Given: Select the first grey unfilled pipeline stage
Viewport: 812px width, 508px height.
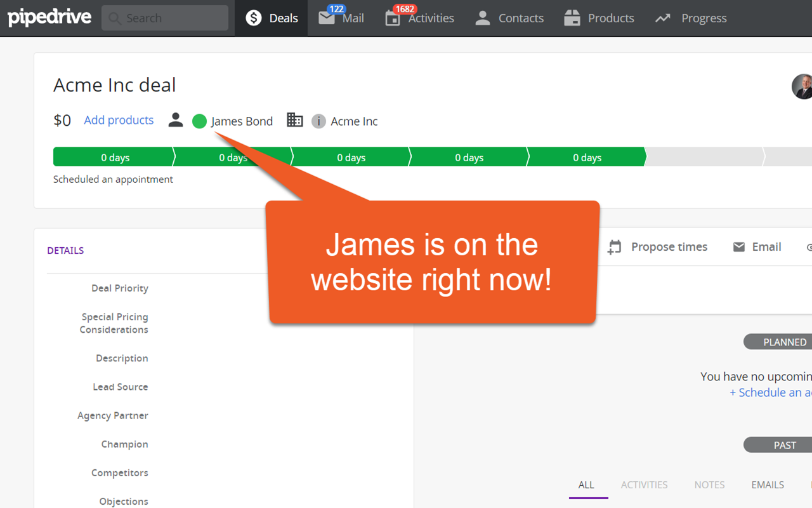Looking at the screenshot, I should 705,157.
